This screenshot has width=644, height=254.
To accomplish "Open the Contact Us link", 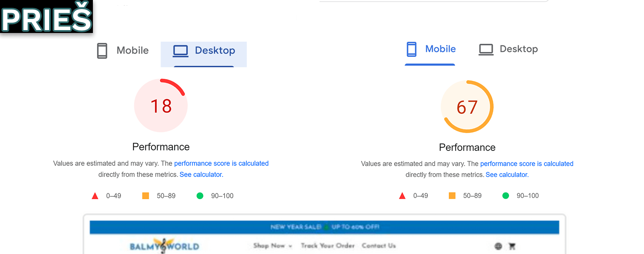I will 379,246.
